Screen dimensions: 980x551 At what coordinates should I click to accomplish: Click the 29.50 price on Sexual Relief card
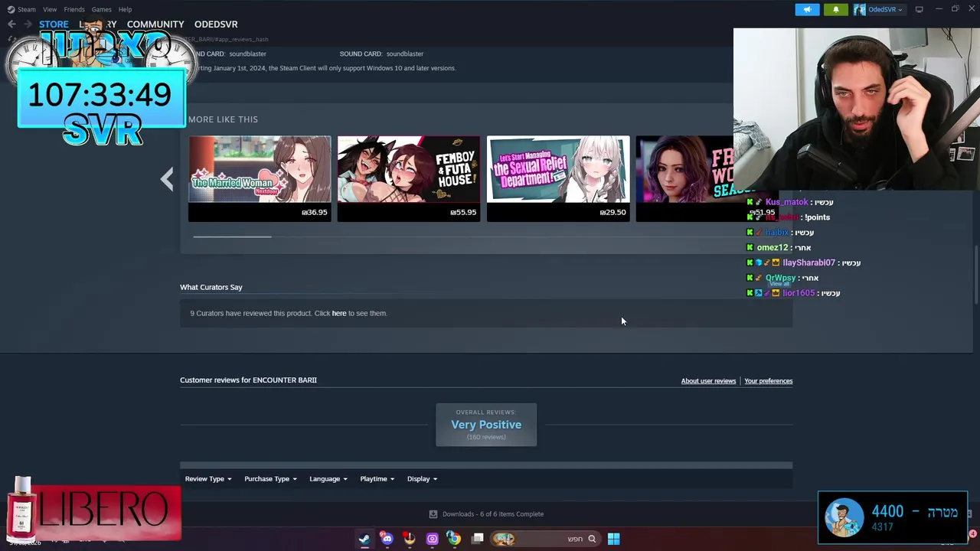pos(612,213)
